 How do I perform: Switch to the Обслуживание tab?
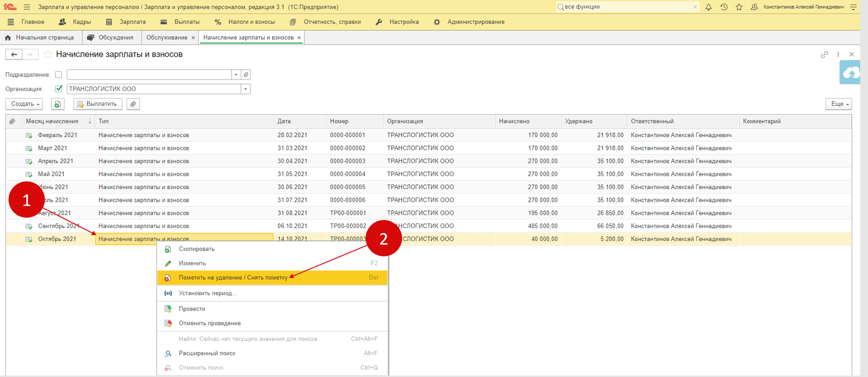click(167, 38)
